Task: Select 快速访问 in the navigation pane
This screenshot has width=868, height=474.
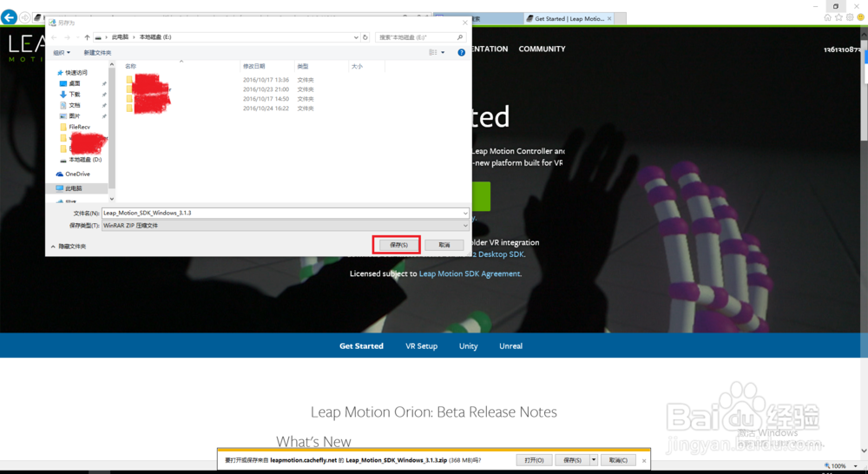Action: (76, 73)
